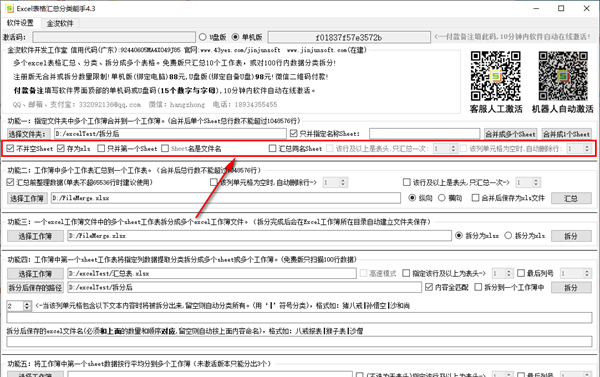
Task: Check 指定该行及以上为表头 in 功能四
Action: pyautogui.click(x=406, y=273)
